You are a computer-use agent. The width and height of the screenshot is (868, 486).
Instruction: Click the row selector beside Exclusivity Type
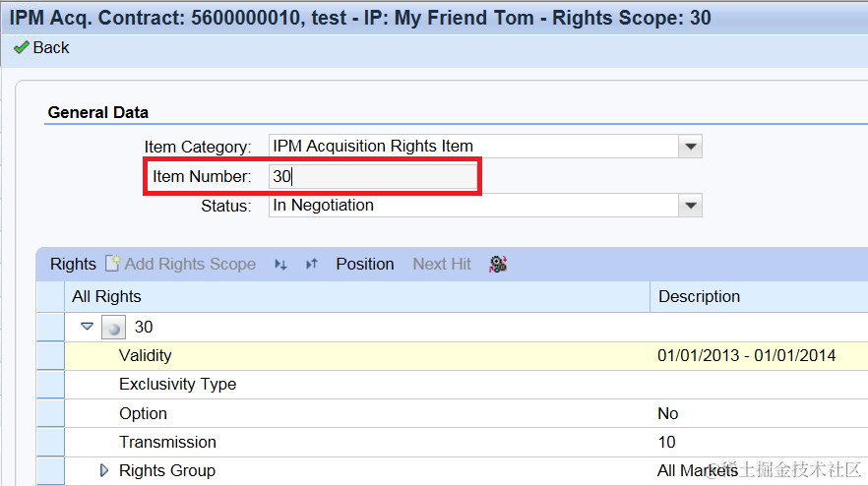coord(51,385)
